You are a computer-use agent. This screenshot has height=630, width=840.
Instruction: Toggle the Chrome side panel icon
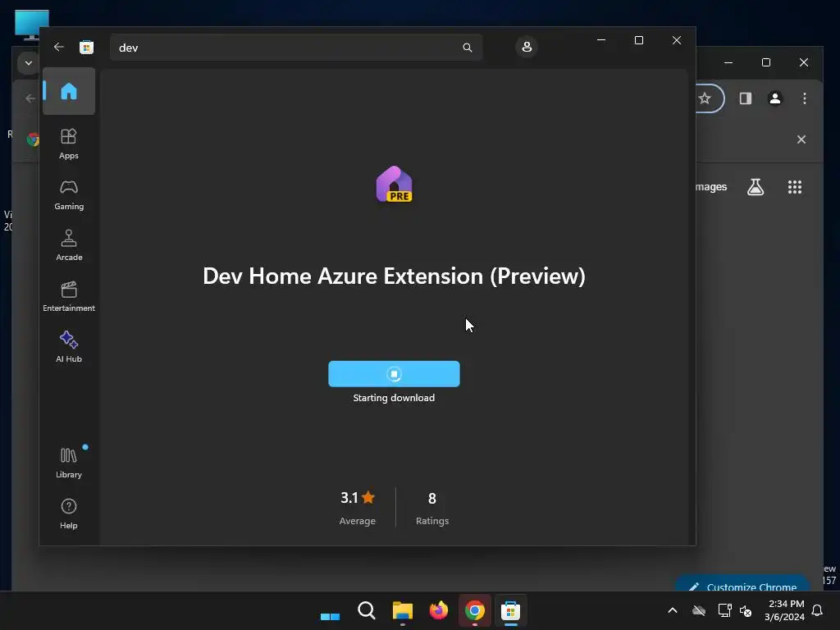coord(745,98)
